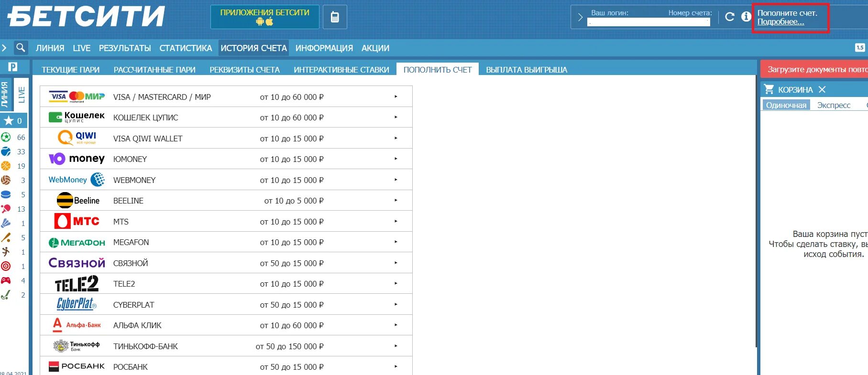
Task: Expand the BEELINE row arrow
Action: click(396, 200)
